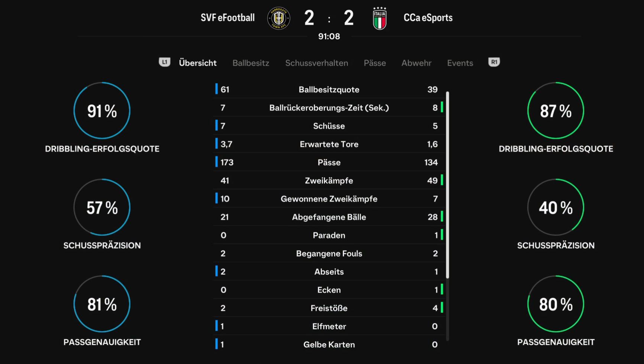
Task: Select the left 91% dribbling success circle
Action: (102, 111)
